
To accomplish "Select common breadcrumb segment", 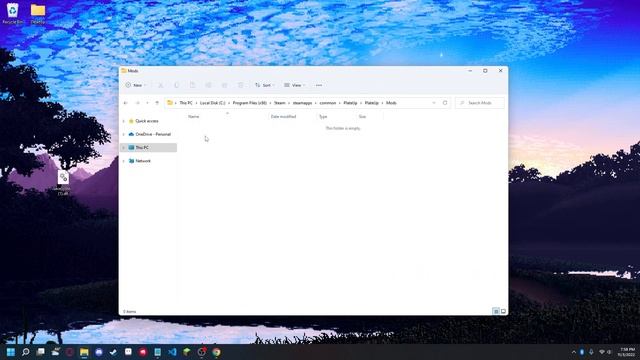I will click(328, 103).
